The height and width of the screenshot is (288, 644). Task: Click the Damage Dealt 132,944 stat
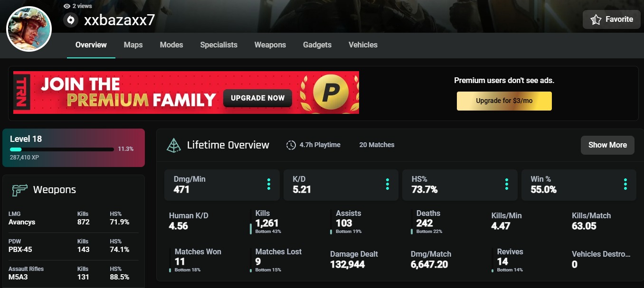tap(354, 260)
